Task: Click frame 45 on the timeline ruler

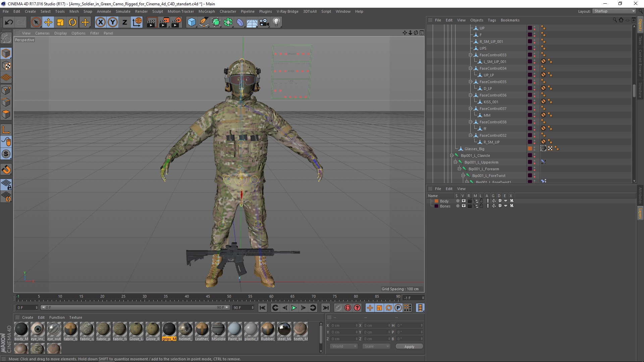Action: coord(208,297)
